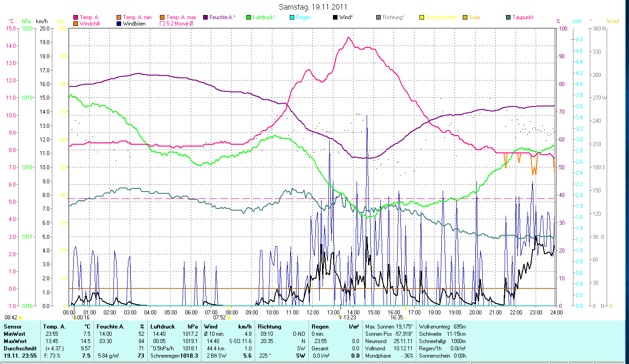
Task: Click the orange Windchill legend swatch
Action: [76, 23]
